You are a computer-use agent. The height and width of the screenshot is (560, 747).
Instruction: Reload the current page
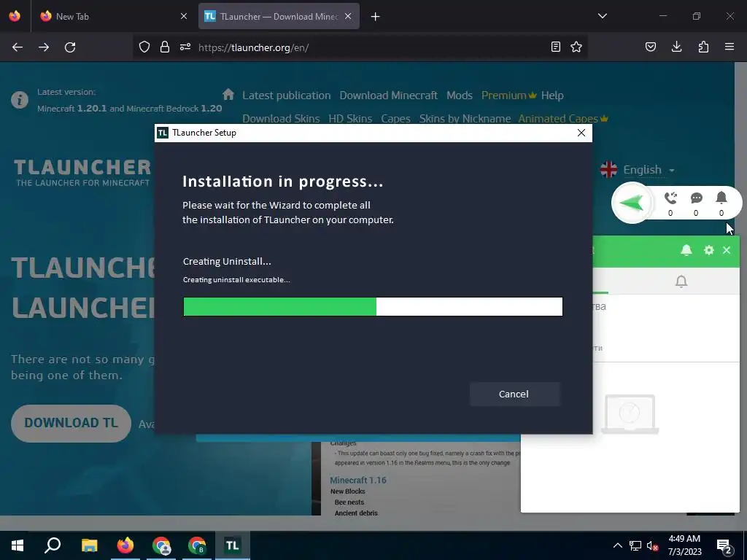(x=70, y=47)
